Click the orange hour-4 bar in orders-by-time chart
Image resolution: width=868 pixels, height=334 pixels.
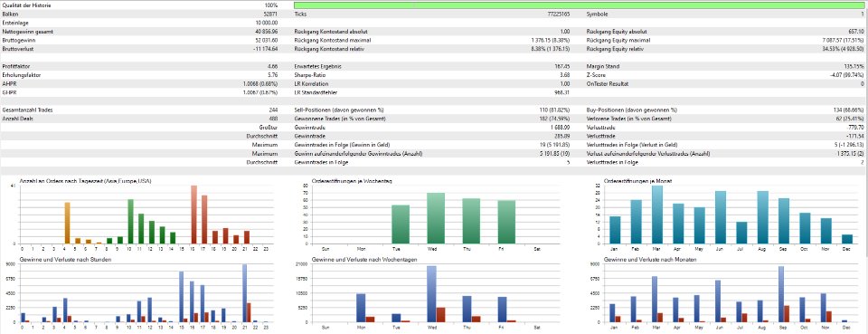[67, 224]
